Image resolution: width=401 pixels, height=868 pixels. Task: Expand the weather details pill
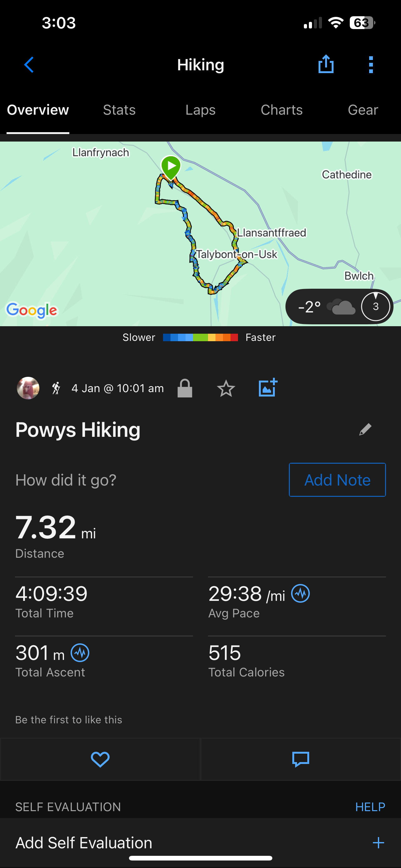[x=339, y=307]
